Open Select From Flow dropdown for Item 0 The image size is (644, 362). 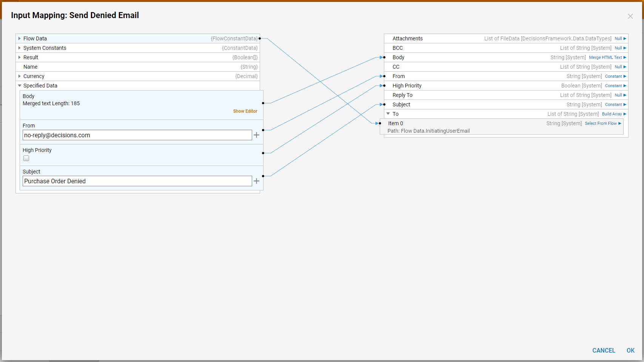pos(602,123)
